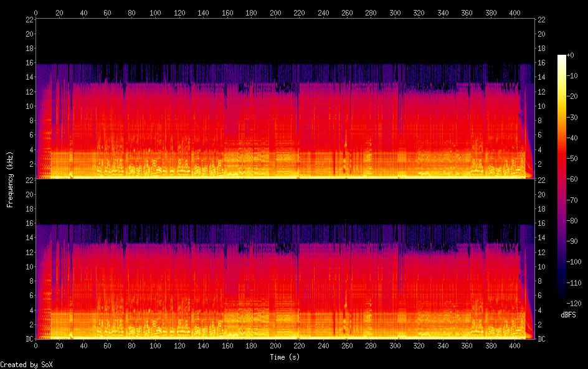The height and width of the screenshot is (369, 588).
Task: Click the 200 mark on the top time axis
Action: pyautogui.click(x=275, y=12)
